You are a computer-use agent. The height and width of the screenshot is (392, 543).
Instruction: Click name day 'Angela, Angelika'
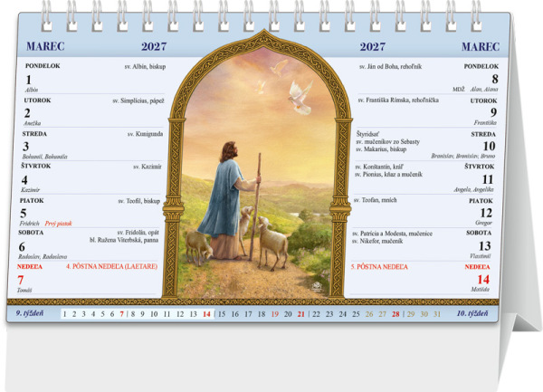(x=473, y=190)
